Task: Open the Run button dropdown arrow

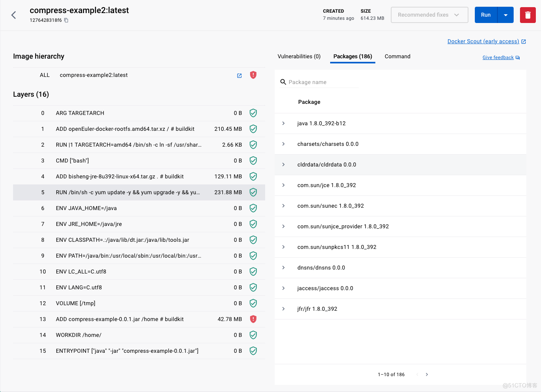Action: [506, 15]
